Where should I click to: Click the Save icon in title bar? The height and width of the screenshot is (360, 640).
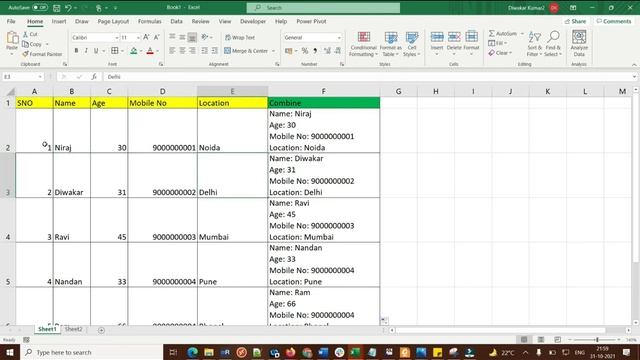point(57,8)
